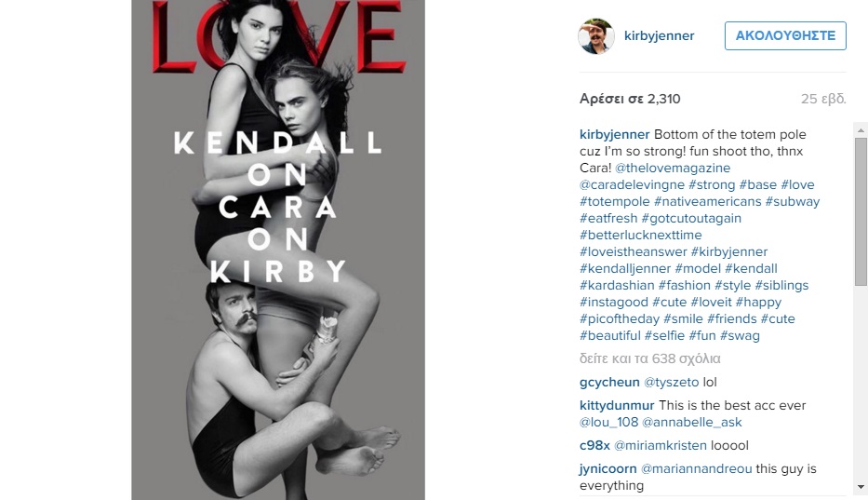Image resolution: width=868 pixels, height=500 pixels.
Task: Click the scrollbar down arrow
Action: coord(861,487)
